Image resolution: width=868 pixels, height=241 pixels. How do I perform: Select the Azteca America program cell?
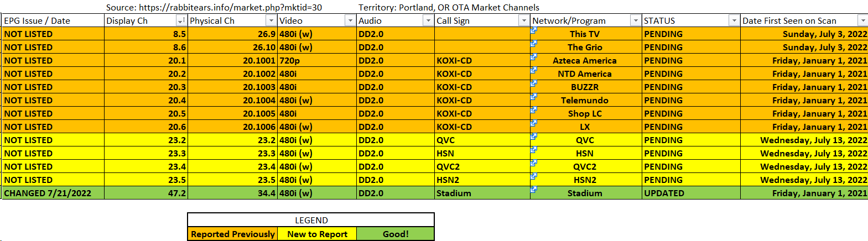point(586,60)
